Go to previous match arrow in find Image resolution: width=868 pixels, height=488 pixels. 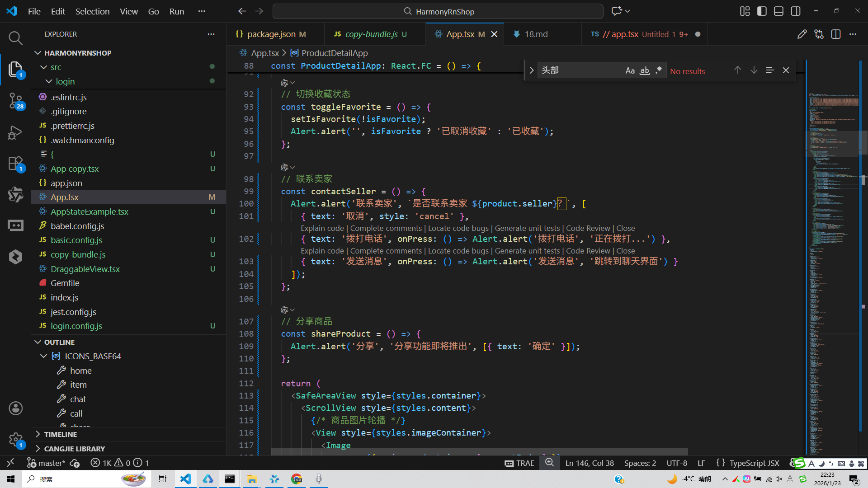coord(737,70)
